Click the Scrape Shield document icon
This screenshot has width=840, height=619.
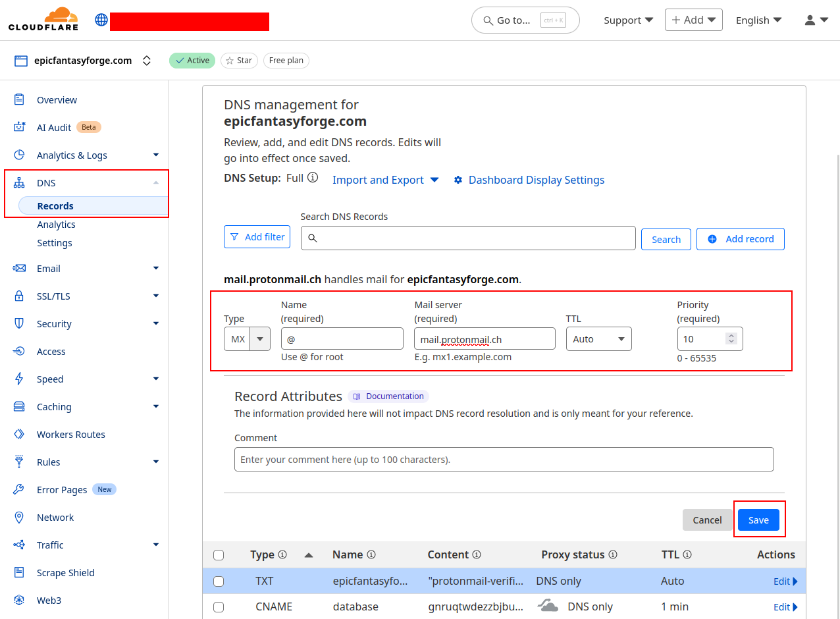tap(19, 572)
